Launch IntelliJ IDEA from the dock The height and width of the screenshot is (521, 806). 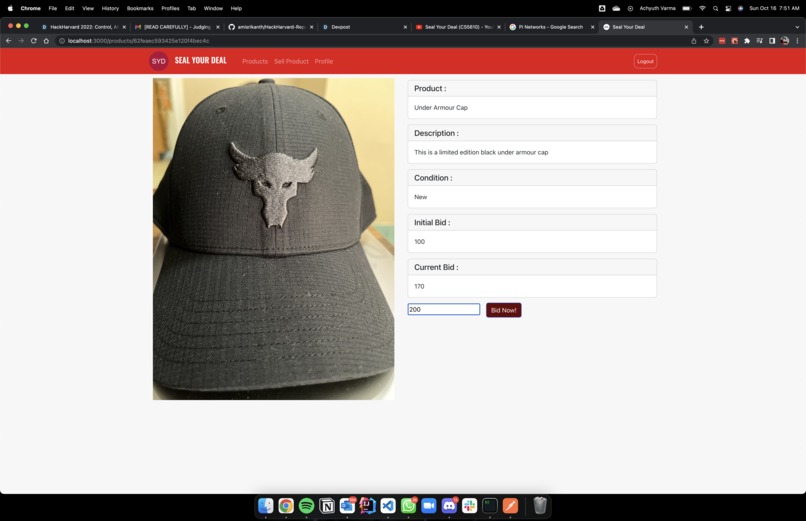click(x=368, y=506)
